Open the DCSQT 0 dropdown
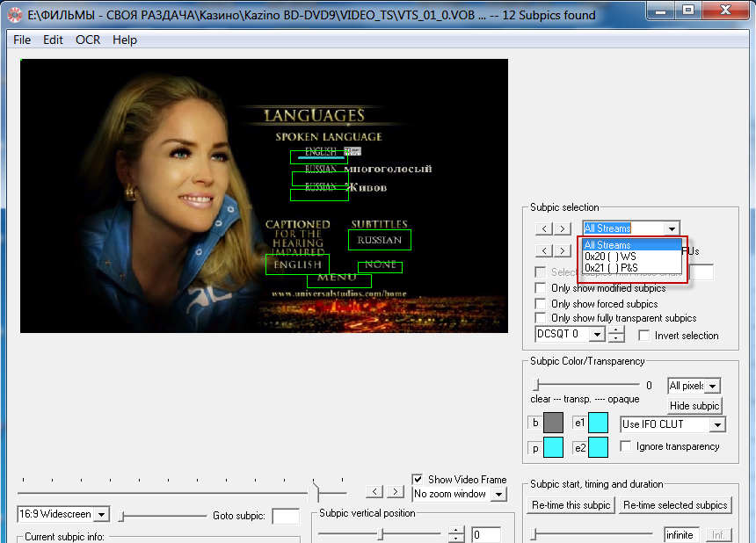Viewport: 756px width, 543px height. [x=597, y=334]
